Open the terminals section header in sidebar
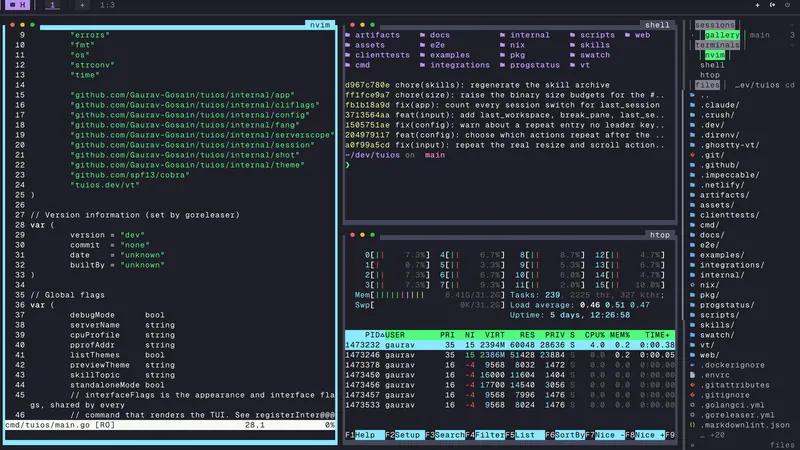Viewport: 800px width, 450px height. point(717,45)
